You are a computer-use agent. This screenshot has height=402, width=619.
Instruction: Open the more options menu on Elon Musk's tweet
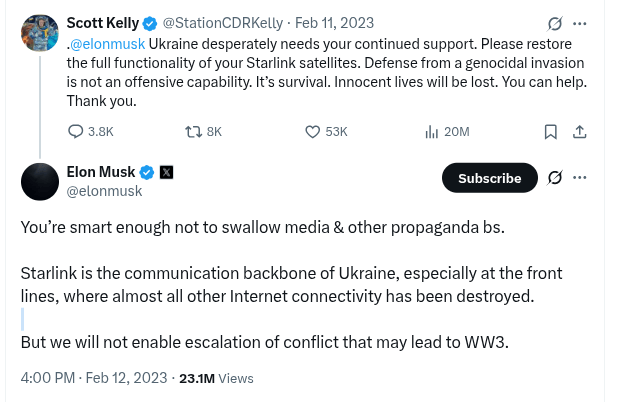(582, 178)
